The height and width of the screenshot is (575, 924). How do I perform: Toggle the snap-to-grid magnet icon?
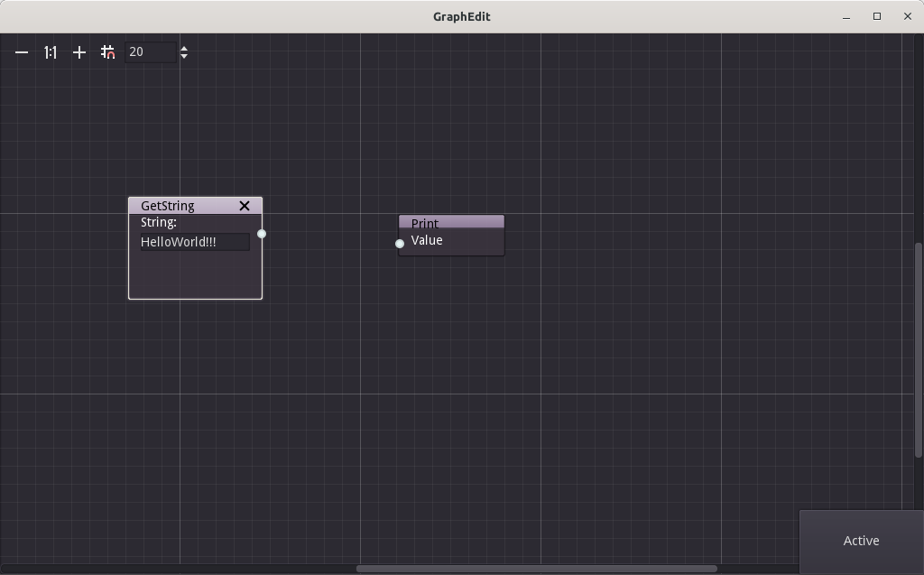[x=107, y=52]
